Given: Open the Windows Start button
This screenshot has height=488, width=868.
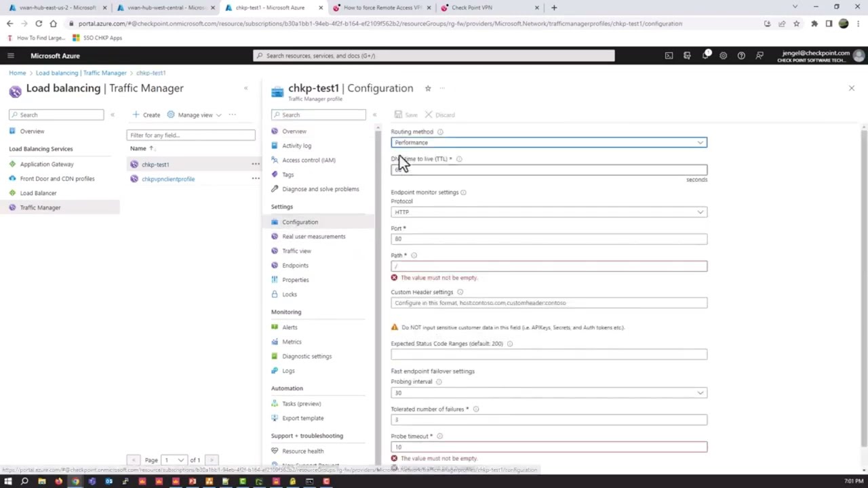Looking at the screenshot, I should click(8, 482).
